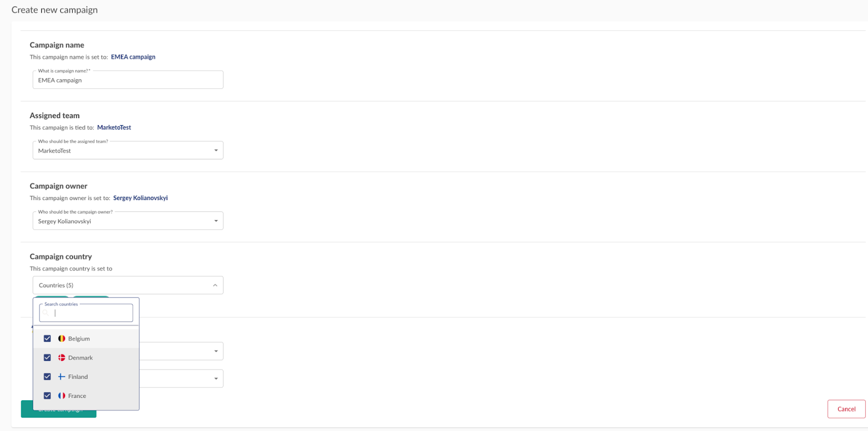Click the campaign name text field
Image resolution: width=868 pixels, height=431 pixels.
128,80
